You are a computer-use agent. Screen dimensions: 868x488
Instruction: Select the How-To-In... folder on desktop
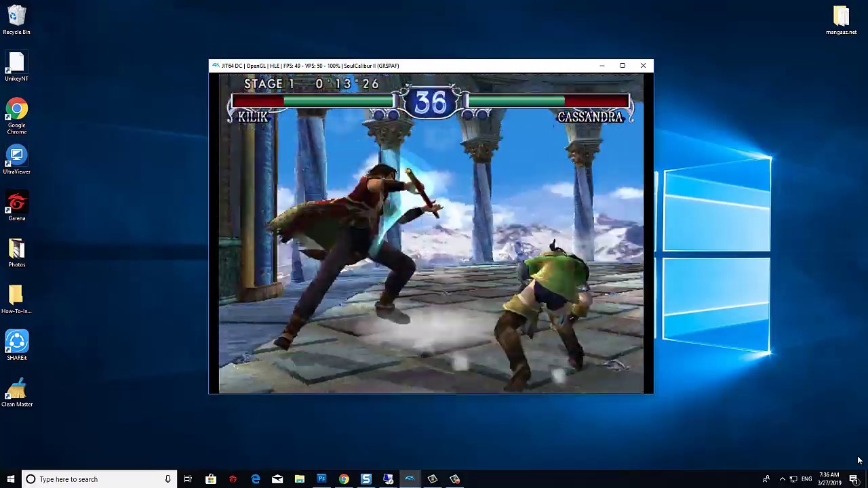click(x=16, y=300)
